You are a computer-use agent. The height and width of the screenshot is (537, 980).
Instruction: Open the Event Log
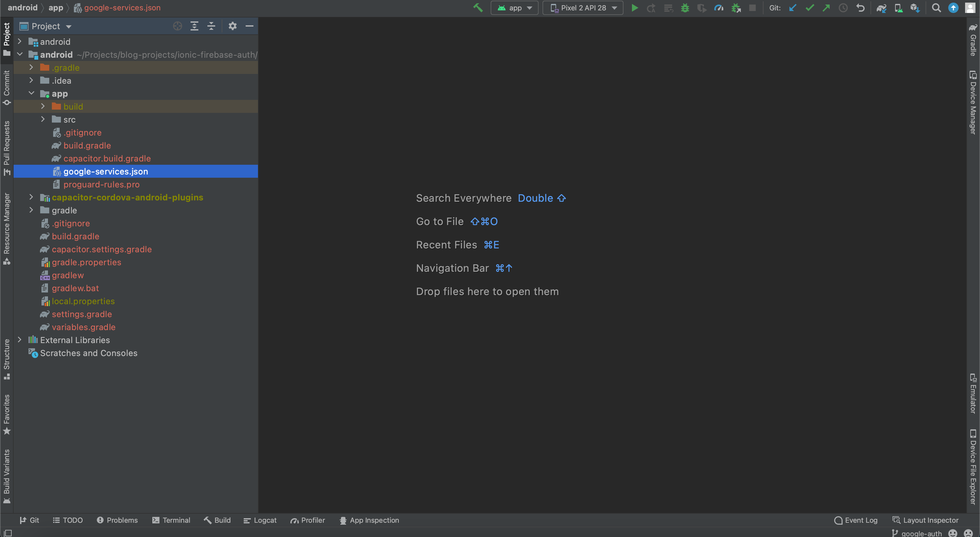(x=856, y=520)
